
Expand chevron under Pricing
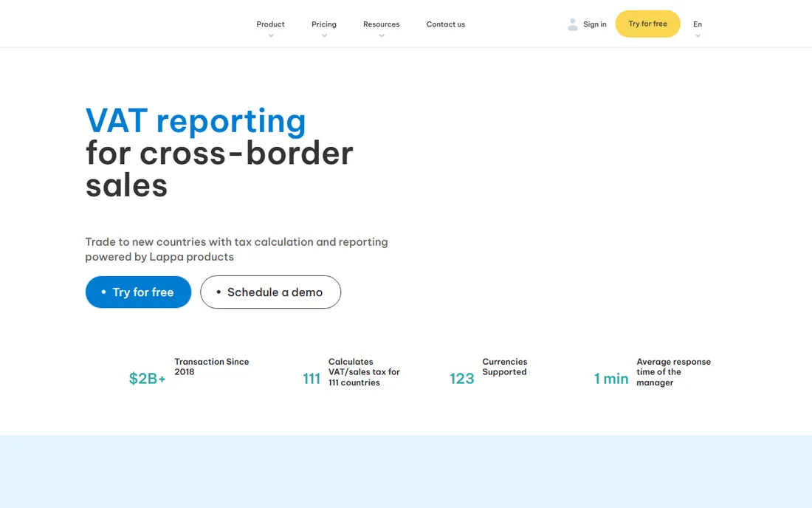tap(324, 35)
